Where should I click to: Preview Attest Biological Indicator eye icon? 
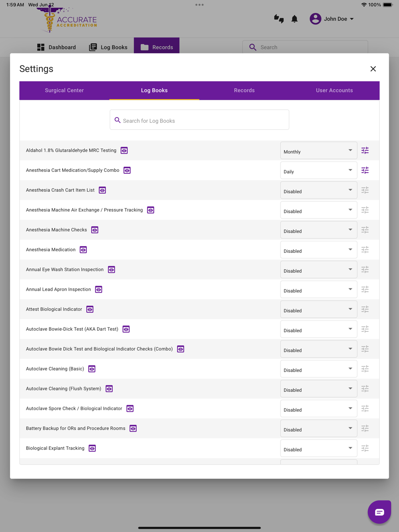tap(90, 309)
